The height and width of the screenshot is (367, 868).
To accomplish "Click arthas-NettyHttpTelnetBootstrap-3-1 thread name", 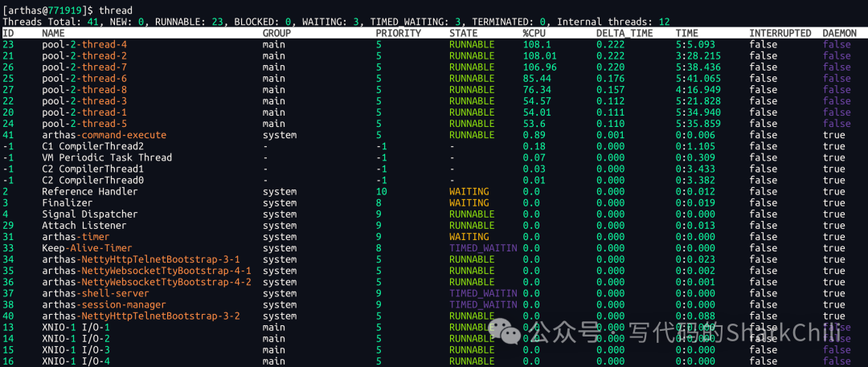I will pyautogui.click(x=141, y=259).
